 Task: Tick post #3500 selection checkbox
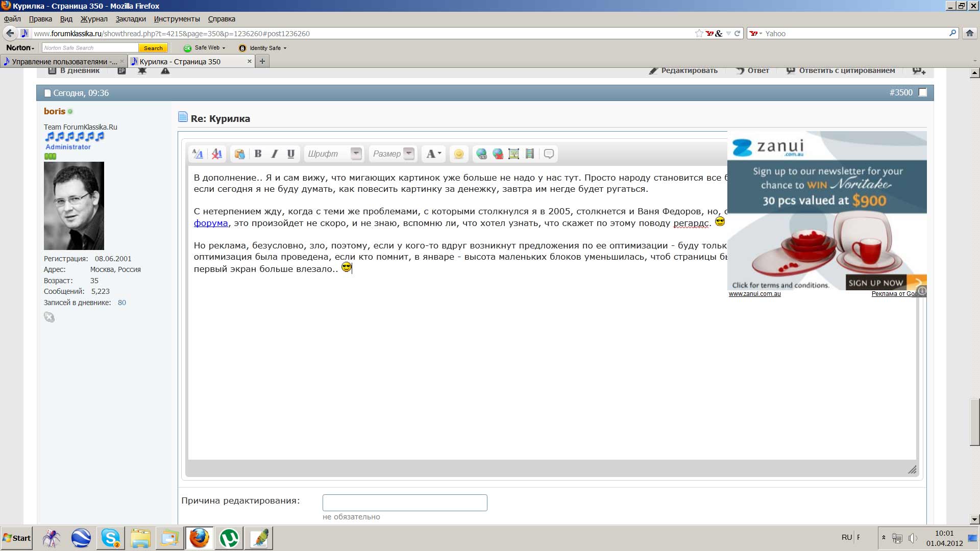[922, 92]
